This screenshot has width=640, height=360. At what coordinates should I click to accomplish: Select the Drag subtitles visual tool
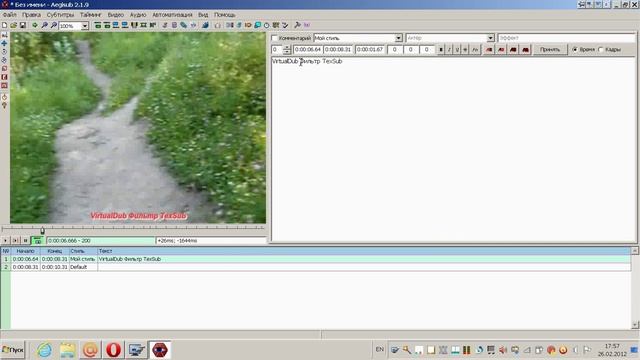coord(4,43)
